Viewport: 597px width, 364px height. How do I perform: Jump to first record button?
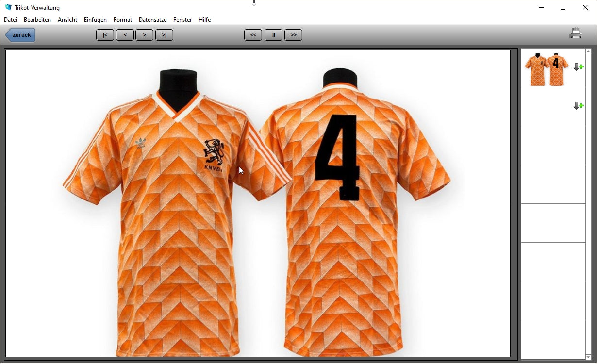105,35
